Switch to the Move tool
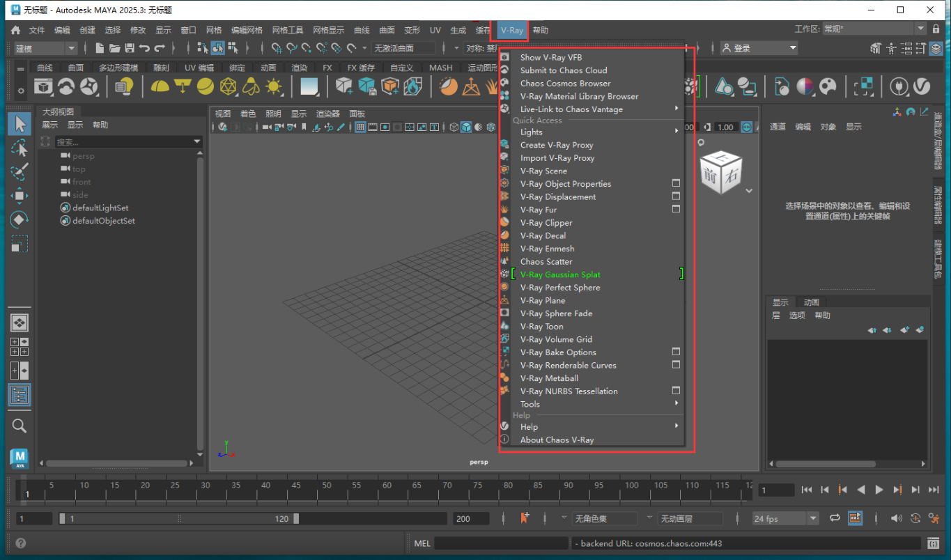 (x=19, y=196)
